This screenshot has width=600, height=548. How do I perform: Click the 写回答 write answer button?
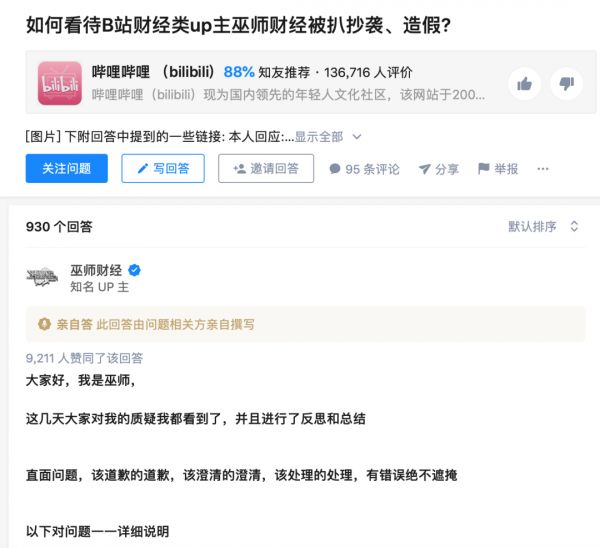(162, 169)
